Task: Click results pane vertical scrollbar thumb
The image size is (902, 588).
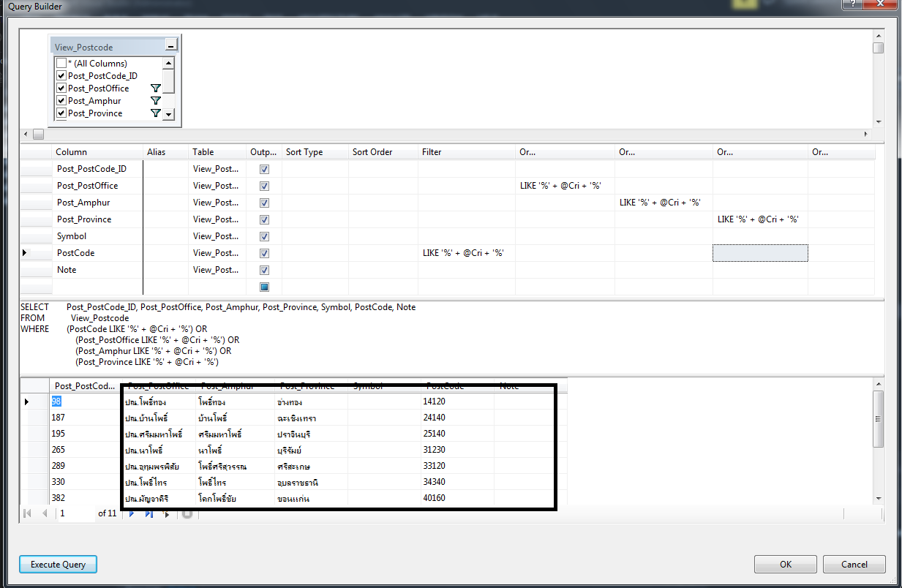Action: [879, 419]
